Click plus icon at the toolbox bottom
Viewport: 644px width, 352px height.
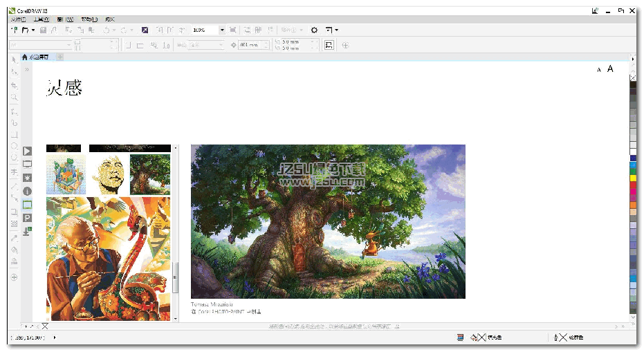14,277
